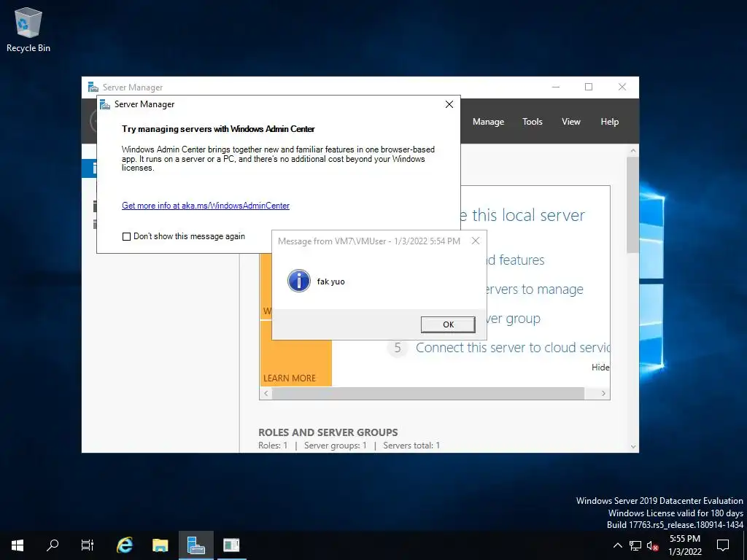Click the Server Manager vertical scroll down arrow

tap(632, 447)
